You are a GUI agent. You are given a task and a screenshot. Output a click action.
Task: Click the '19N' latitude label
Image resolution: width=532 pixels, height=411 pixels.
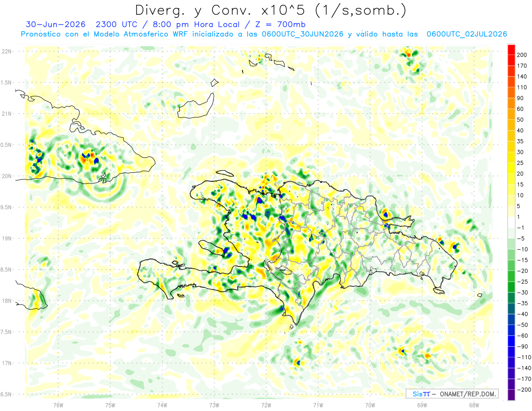[8, 238]
